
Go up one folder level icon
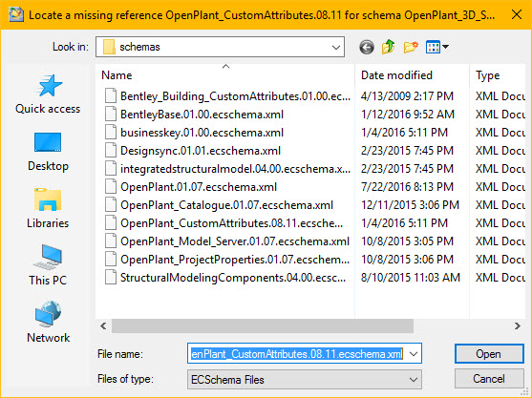(389, 47)
